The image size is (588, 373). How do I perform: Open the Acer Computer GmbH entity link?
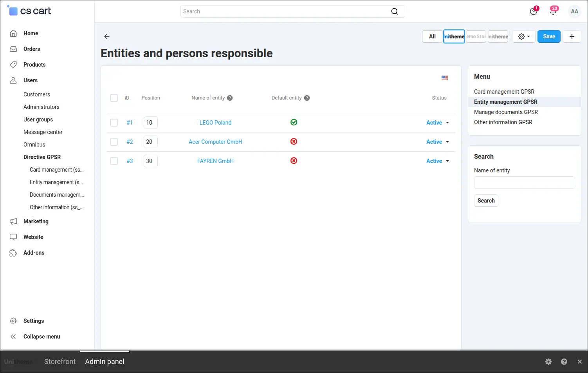[x=215, y=142]
